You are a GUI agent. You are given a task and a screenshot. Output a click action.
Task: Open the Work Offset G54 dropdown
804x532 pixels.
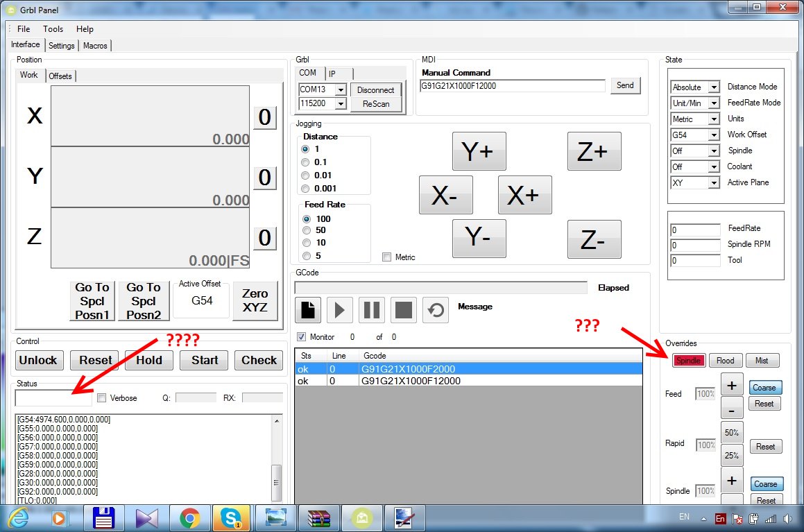coord(713,135)
